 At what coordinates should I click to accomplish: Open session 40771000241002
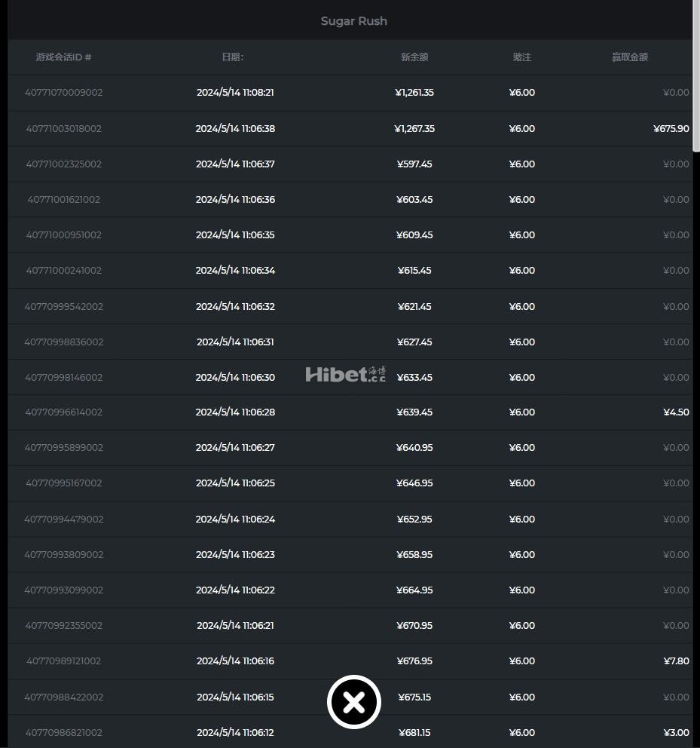coord(64,271)
